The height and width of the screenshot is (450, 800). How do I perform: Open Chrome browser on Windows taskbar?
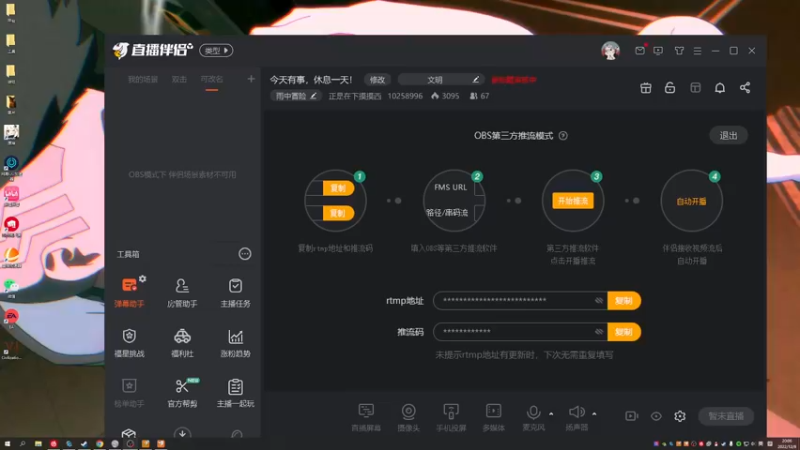(x=99, y=444)
